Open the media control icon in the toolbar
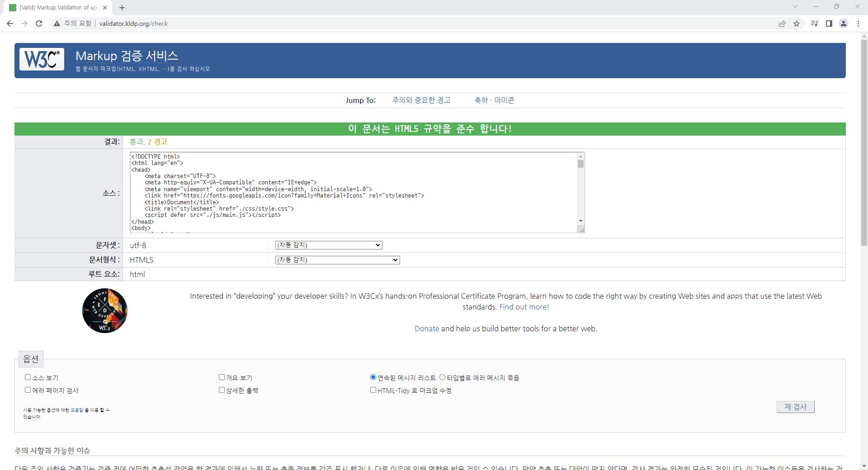This screenshot has width=868, height=470. (x=814, y=23)
